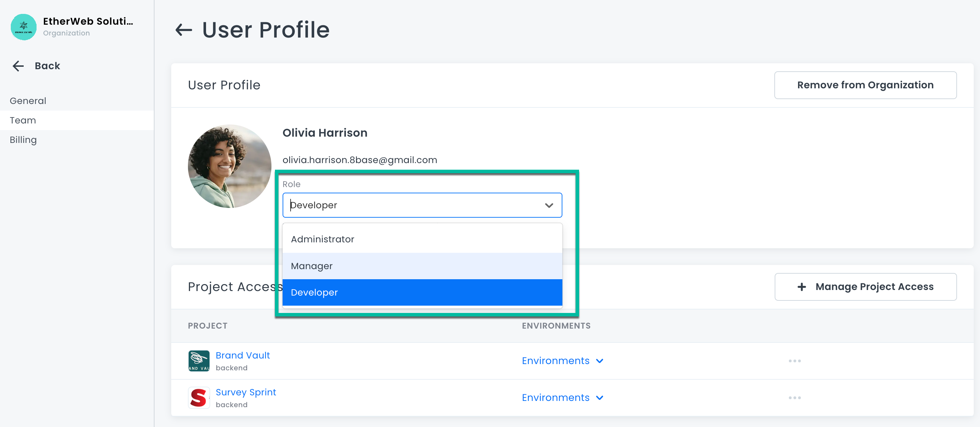Screen dimensions: 980x427
Task: Click the sidebar Back arrow icon
Action: [18, 66]
